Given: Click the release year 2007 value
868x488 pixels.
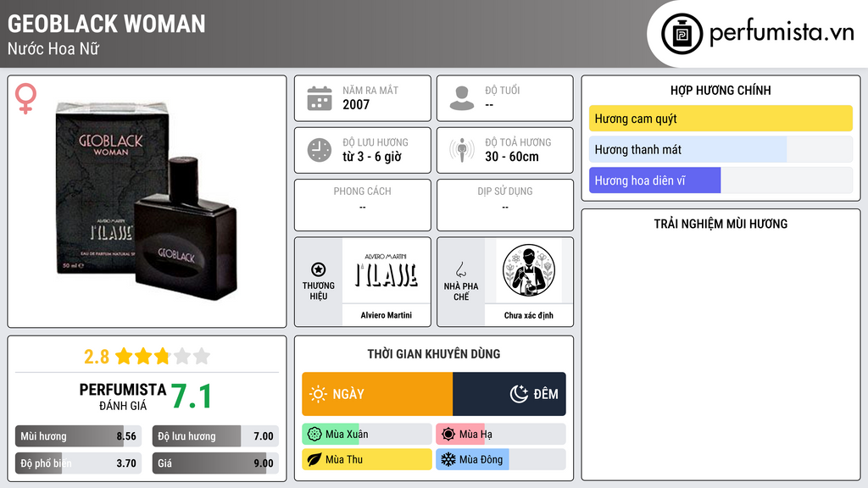Looking at the screenshot, I should 356,104.
